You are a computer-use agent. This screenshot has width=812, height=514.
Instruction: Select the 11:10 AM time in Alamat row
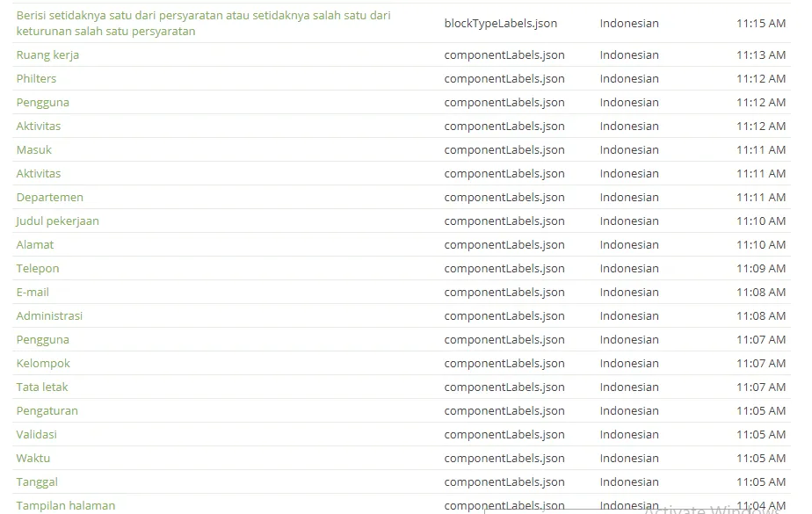pyautogui.click(x=761, y=245)
